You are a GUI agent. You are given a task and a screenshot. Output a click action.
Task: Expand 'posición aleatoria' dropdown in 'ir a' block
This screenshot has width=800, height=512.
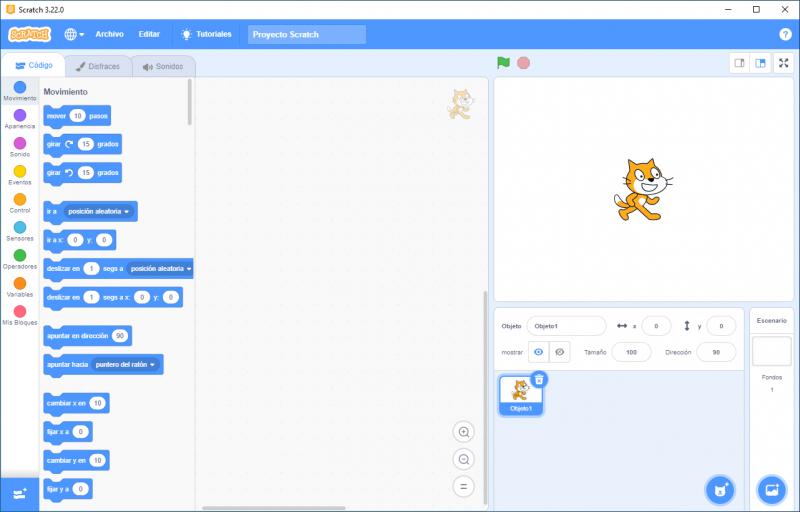point(127,211)
